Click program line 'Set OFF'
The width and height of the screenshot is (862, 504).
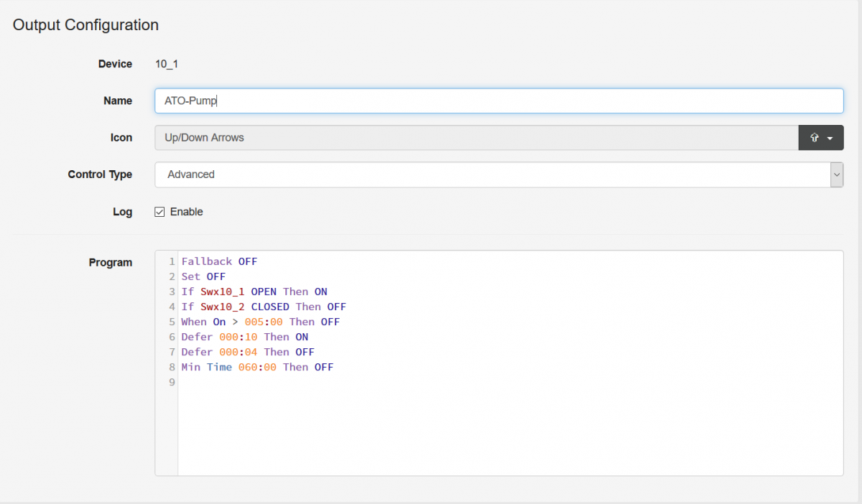click(x=203, y=276)
